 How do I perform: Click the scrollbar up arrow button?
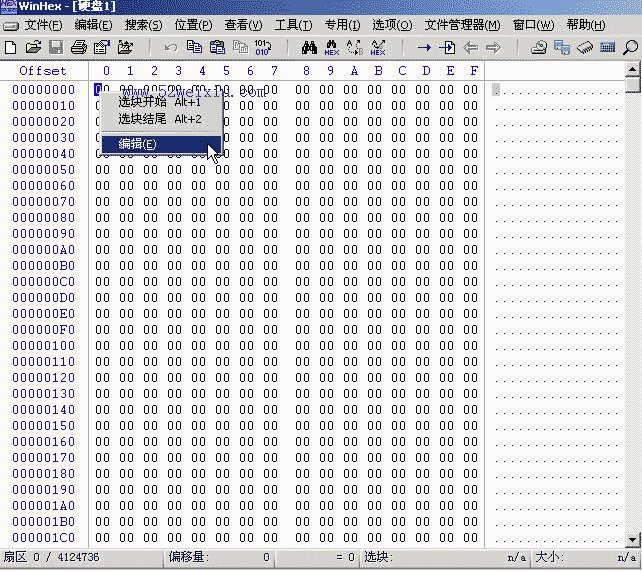[x=633, y=69]
